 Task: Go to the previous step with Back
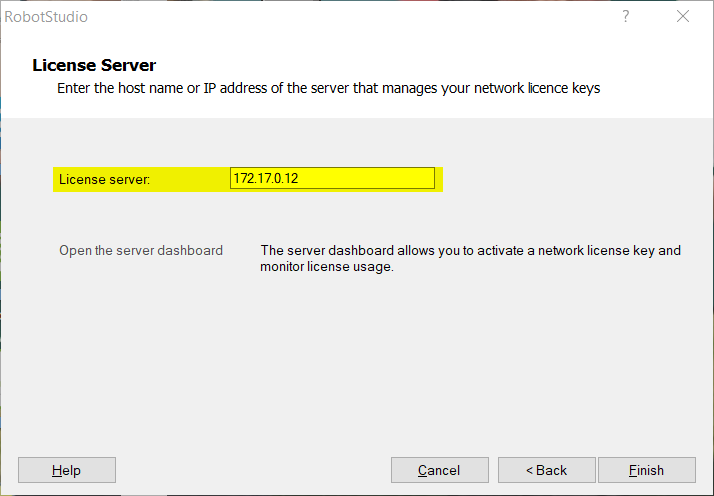(546, 470)
